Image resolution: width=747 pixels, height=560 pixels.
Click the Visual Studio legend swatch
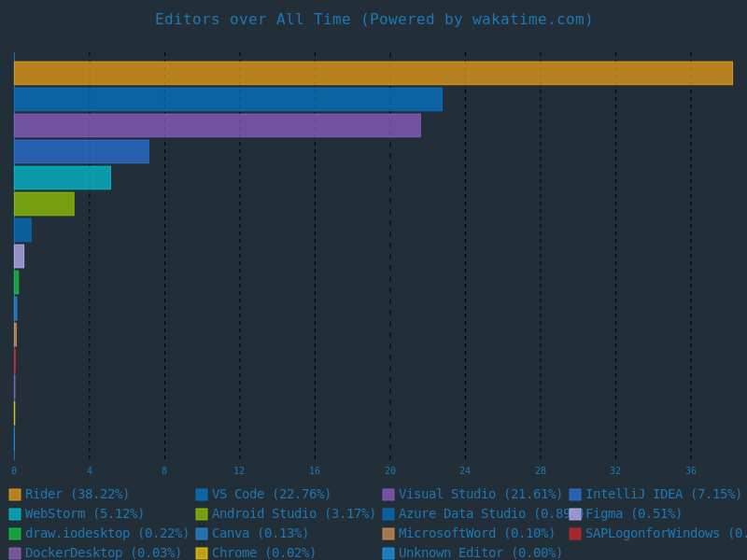coord(388,495)
